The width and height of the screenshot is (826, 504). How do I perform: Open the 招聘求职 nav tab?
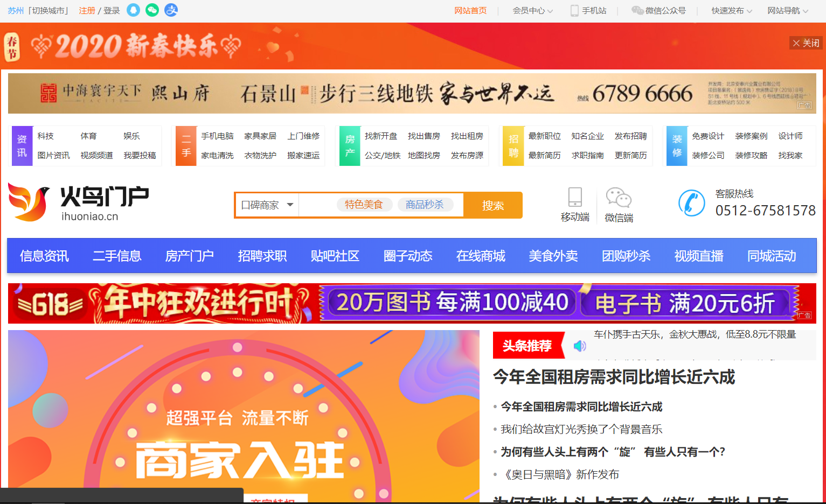pos(262,256)
